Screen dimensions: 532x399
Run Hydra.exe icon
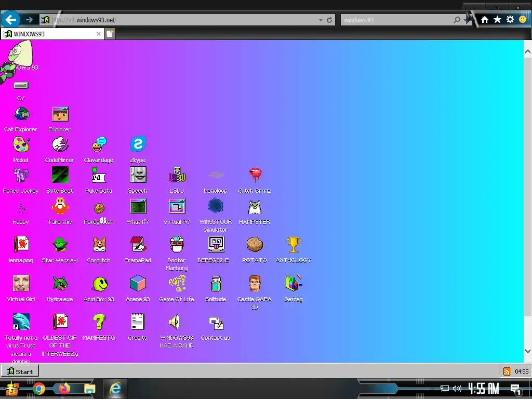point(60,283)
